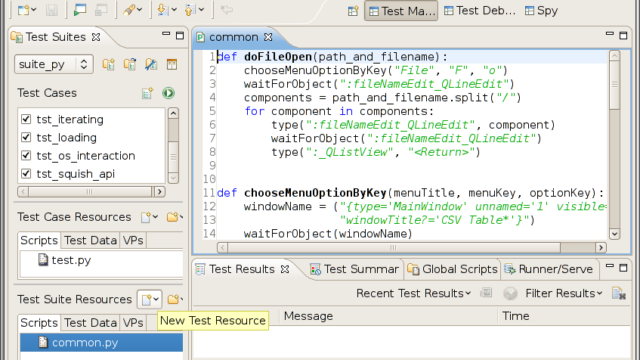Image resolution: width=640 pixels, height=360 pixels.
Task: Click round globe icon before Filter Results
Action: coord(510,293)
